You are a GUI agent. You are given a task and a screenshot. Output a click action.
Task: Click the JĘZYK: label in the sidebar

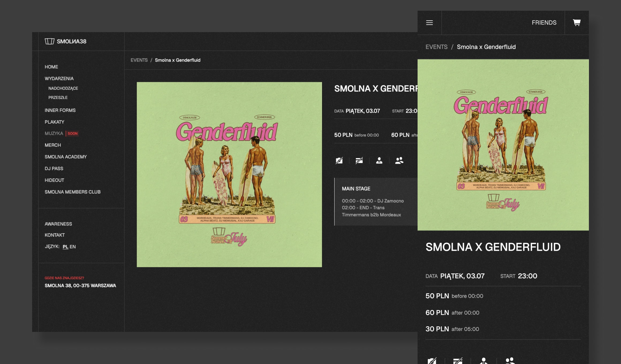(x=52, y=247)
